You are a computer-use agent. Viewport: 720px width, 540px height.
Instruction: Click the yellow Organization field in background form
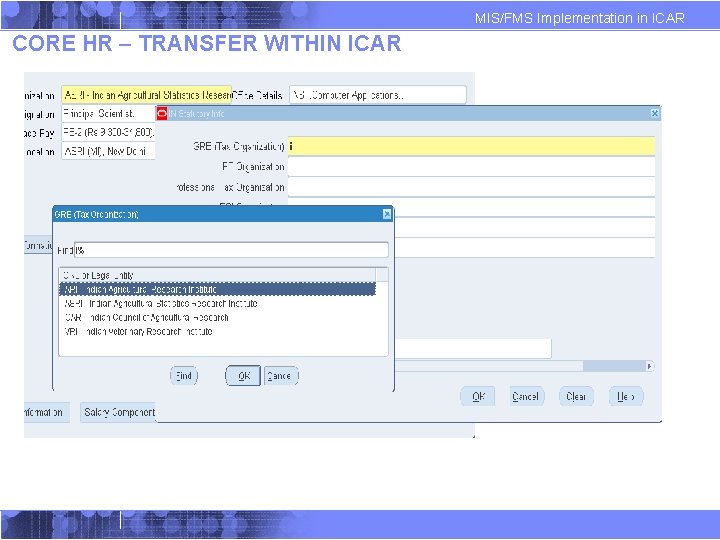[x=146, y=95]
